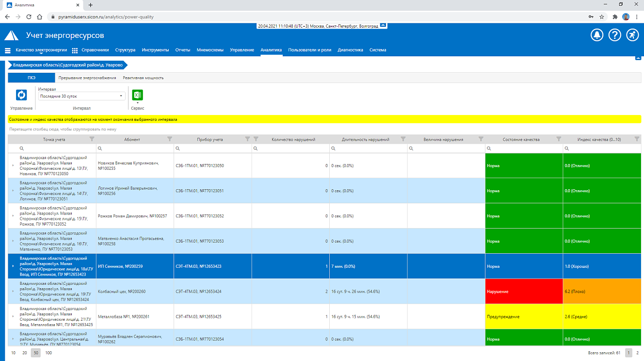This screenshot has width=644, height=361.
Task: Select cell Муравьёв Владлен Серапионович
Action: click(x=135, y=338)
